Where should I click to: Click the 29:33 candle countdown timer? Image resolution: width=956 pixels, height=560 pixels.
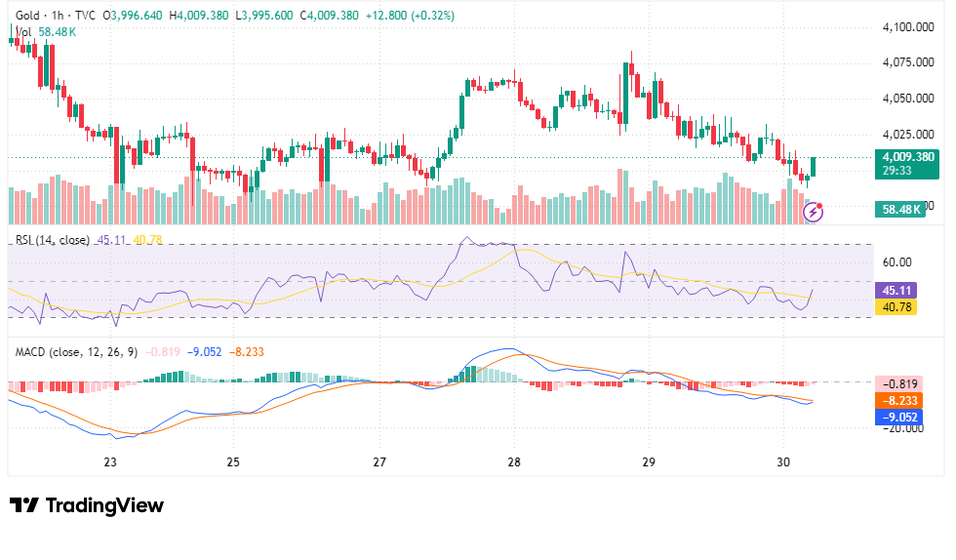click(x=896, y=171)
